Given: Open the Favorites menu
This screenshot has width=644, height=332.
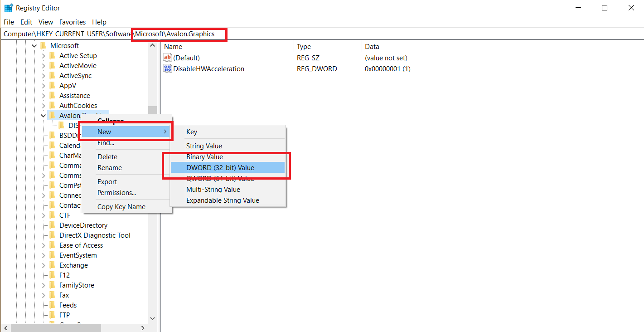Looking at the screenshot, I should pyautogui.click(x=73, y=22).
